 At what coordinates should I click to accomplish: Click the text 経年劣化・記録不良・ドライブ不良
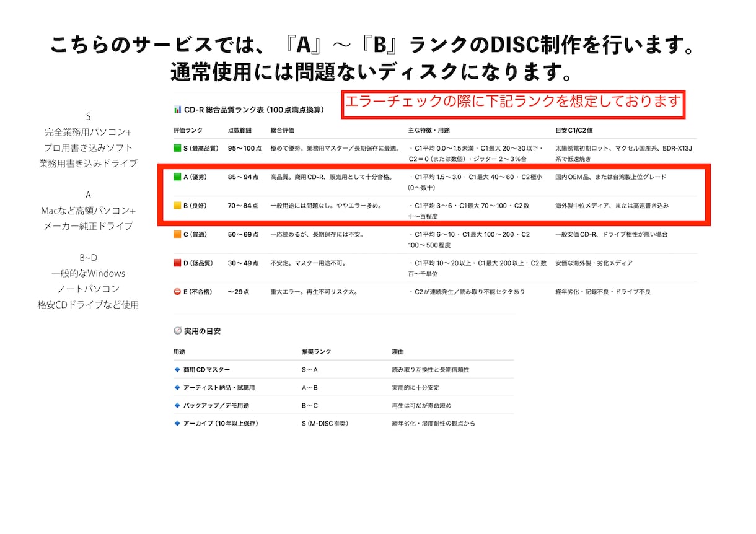(x=603, y=292)
